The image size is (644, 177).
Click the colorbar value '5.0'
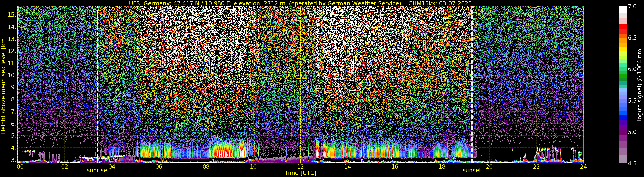632,132
